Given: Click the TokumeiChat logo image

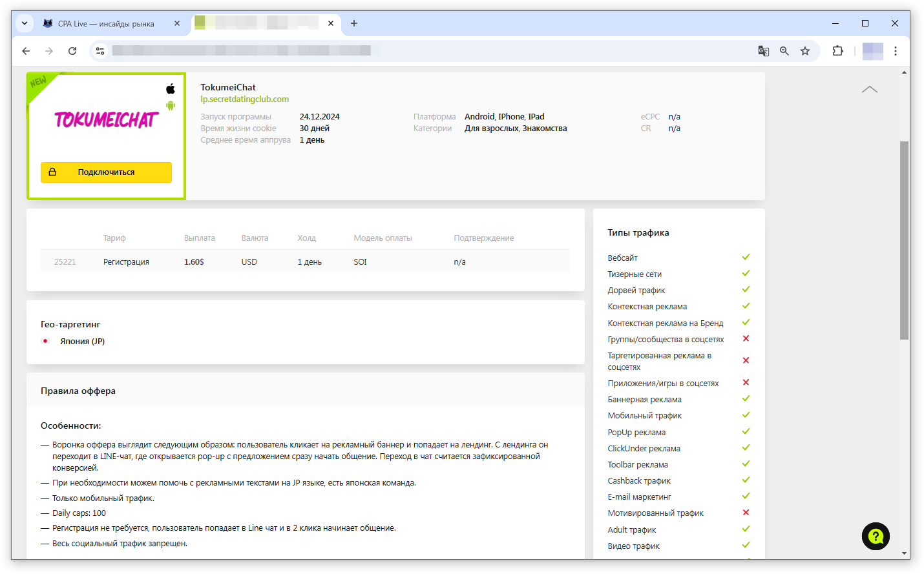Looking at the screenshot, I should click(106, 120).
